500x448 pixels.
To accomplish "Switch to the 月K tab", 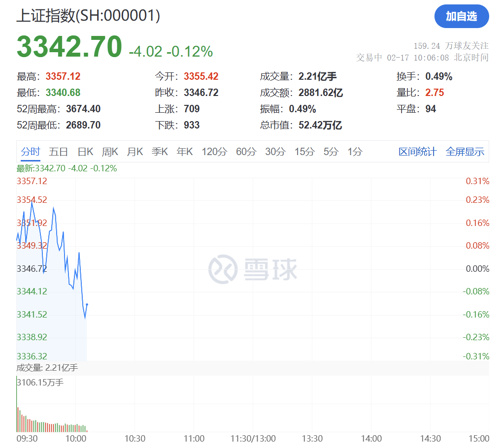I will [135, 152].
